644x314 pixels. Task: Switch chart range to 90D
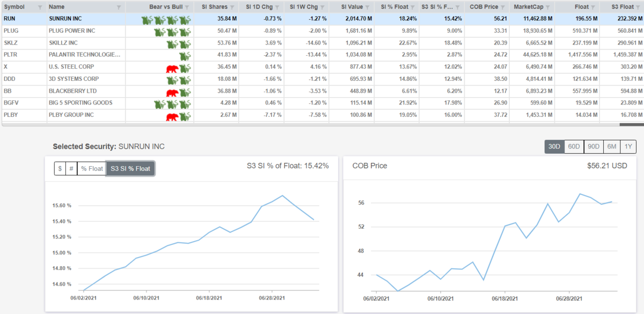593,147
